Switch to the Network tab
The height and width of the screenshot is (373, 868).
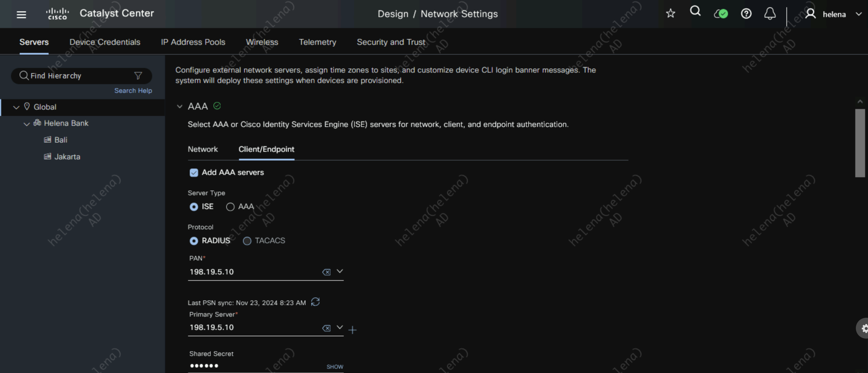coord(203,149)
